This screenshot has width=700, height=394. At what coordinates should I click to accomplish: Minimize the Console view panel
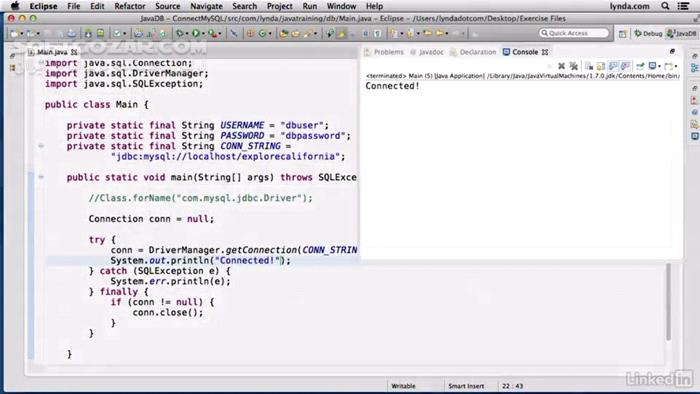[x=672, y=51]
